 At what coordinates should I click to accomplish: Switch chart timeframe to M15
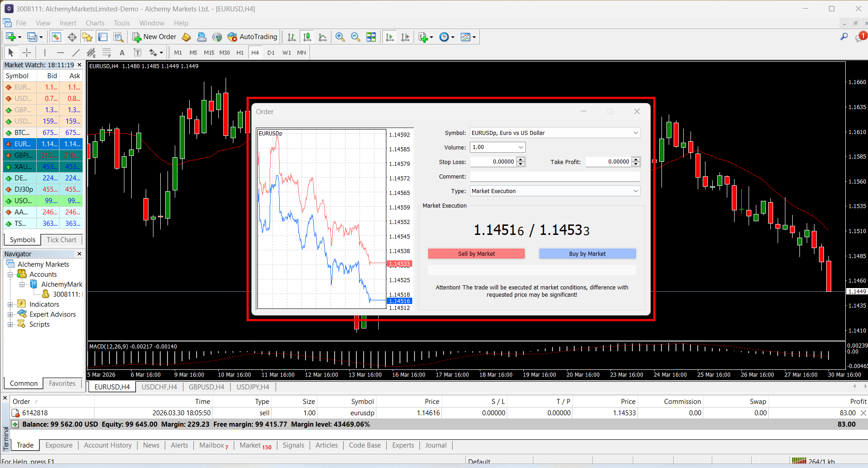tap(209, 53)
